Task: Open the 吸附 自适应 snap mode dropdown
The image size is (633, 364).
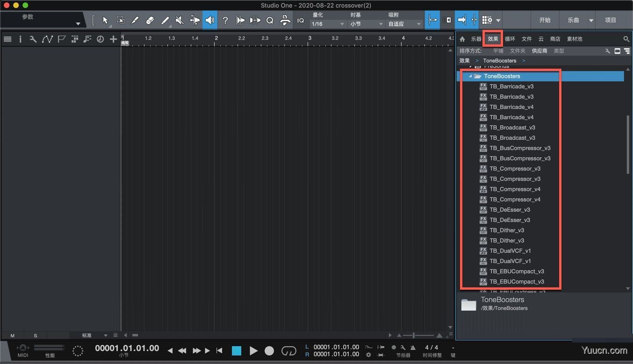Action: point(404,24)
